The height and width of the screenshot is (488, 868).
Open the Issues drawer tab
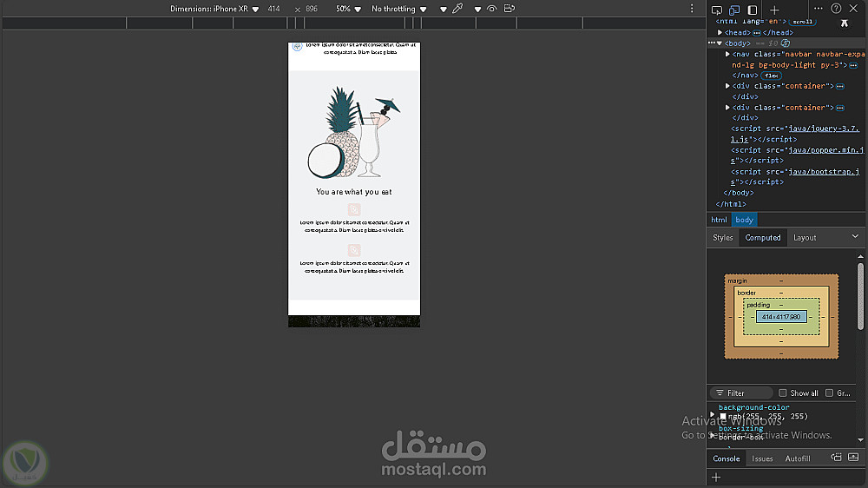762,458
